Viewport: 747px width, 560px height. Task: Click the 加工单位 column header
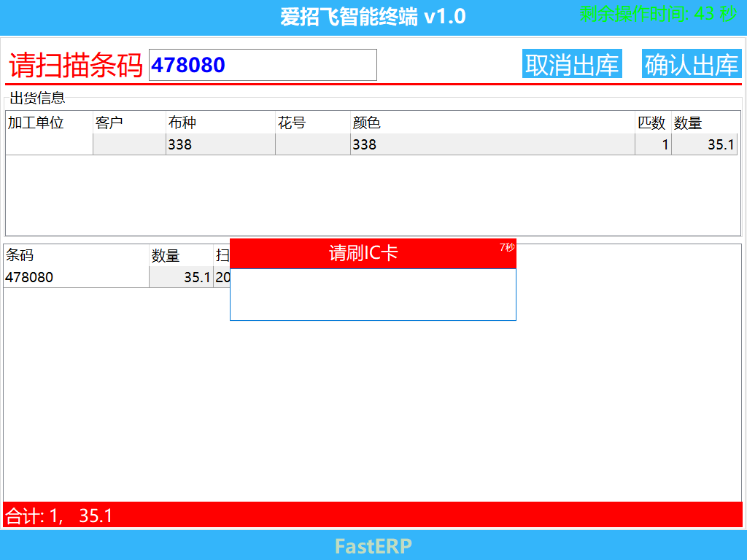point(49,122)
